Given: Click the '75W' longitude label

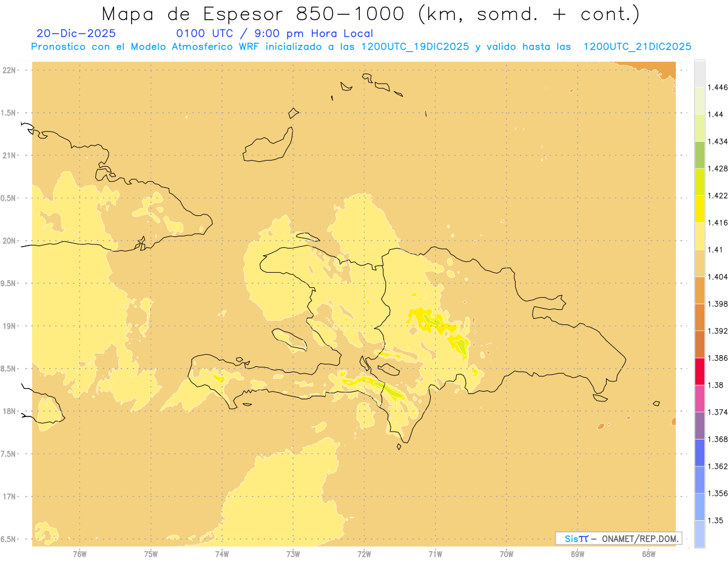Looking at the screenshot, I should coord(151,554).
